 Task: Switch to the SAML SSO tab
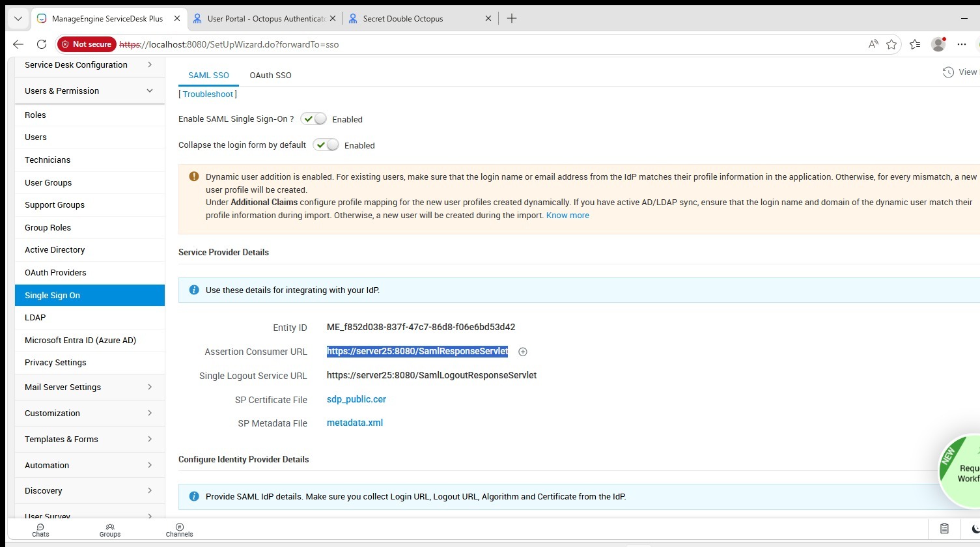pyautogui.click(x=208, y=76)
